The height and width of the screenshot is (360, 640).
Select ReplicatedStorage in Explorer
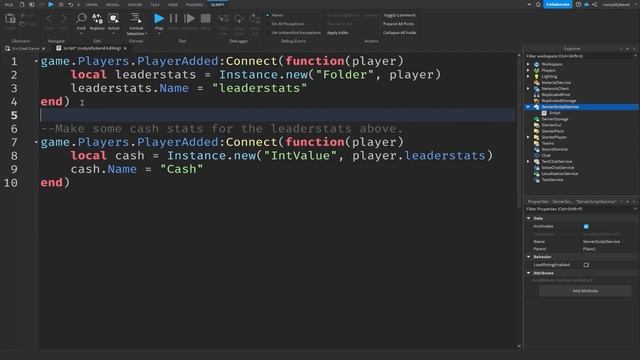coord(559,101)
